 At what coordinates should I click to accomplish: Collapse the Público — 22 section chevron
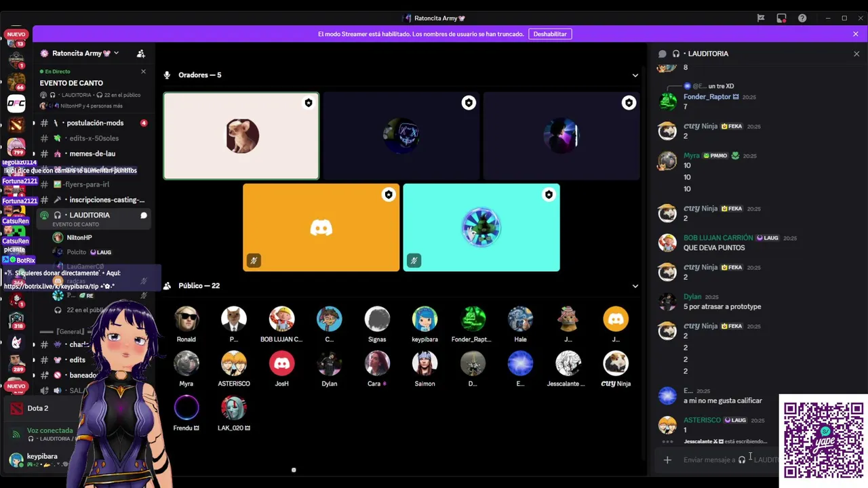click(x=635, y=286)
